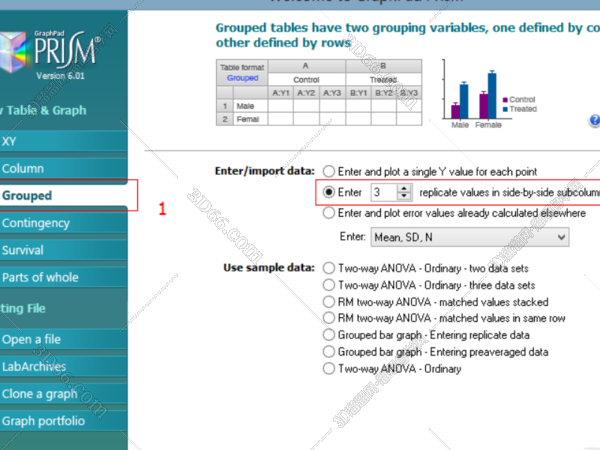Select error values already calculated elsewhere option
This screenshot has width=600, height=450.
pos(330,212)
